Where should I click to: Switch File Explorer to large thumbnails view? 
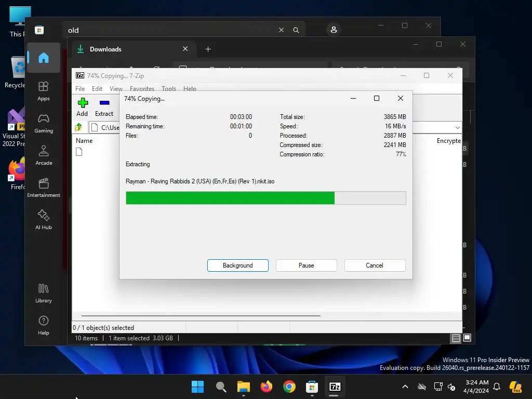pos(467,338)
